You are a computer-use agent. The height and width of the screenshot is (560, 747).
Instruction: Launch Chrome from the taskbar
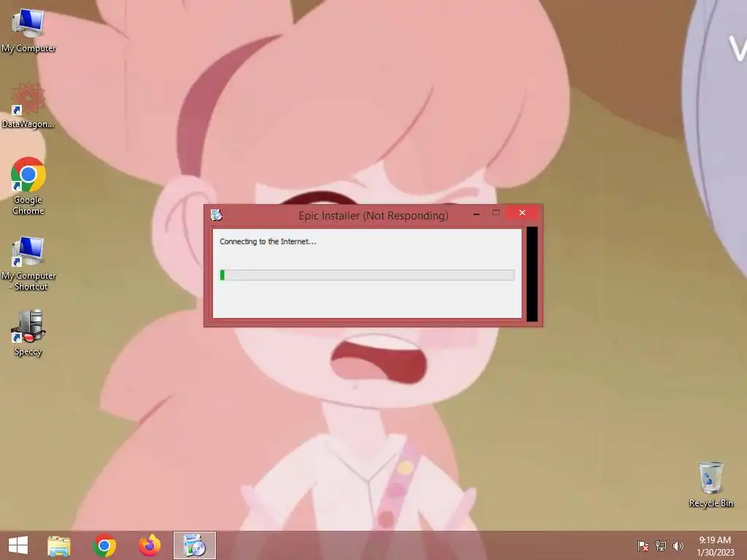pyautogui.click(x=104, y=545)
